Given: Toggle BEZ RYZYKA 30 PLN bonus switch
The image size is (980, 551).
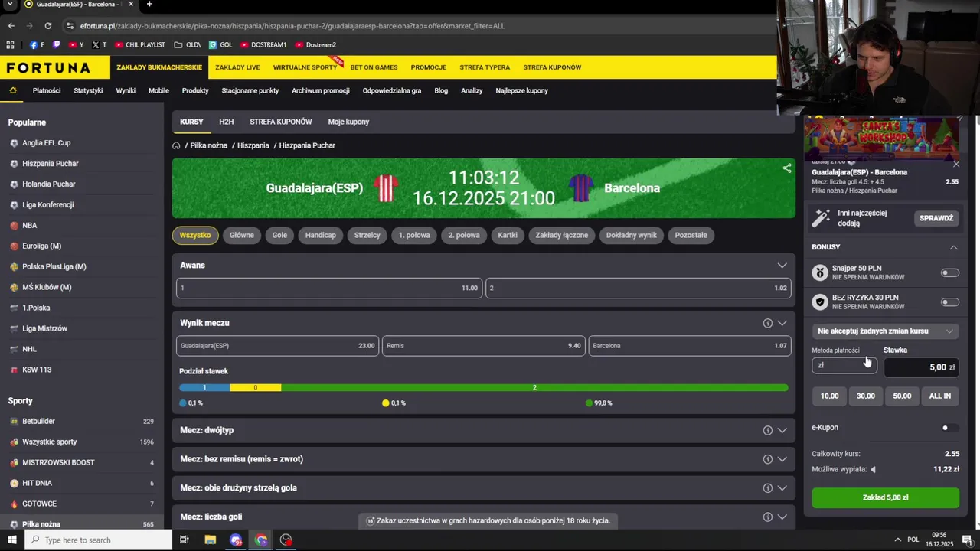Looking at the screenshot, I should [950, 302].
